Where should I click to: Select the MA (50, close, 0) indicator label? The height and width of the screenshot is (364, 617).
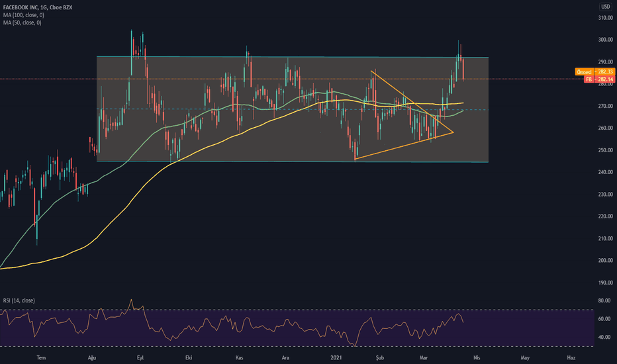tap(22, 23)
